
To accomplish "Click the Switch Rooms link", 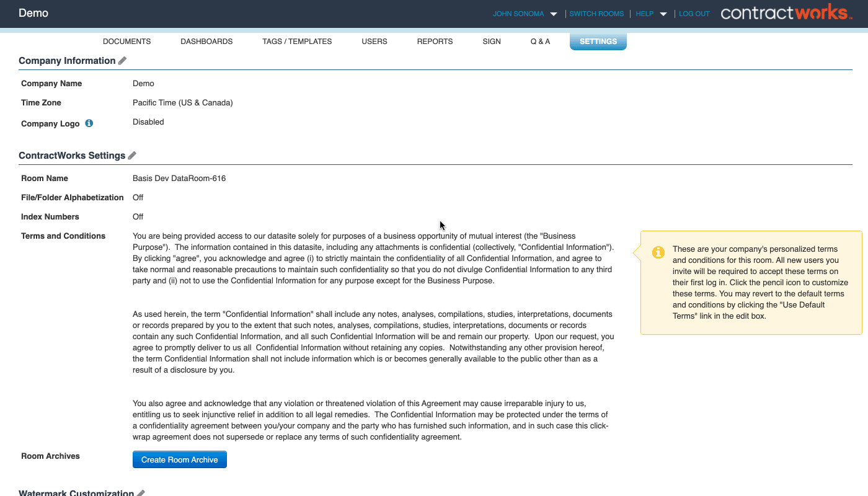I will pos(596,14).
